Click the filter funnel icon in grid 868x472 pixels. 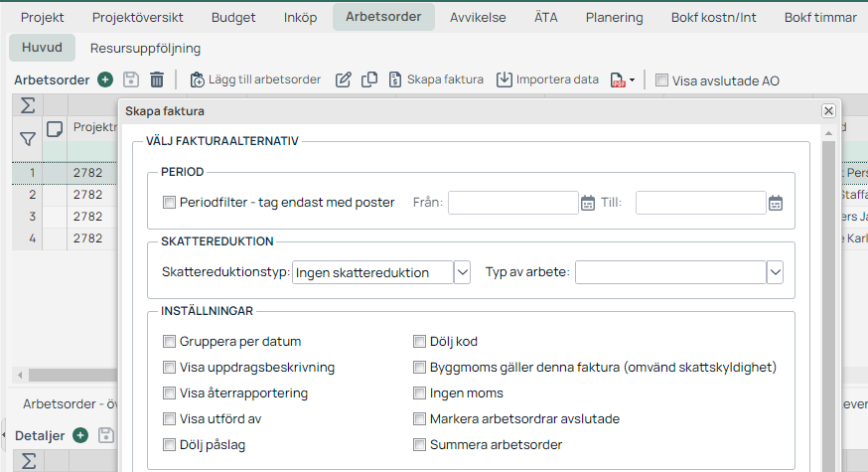point(28,139)
